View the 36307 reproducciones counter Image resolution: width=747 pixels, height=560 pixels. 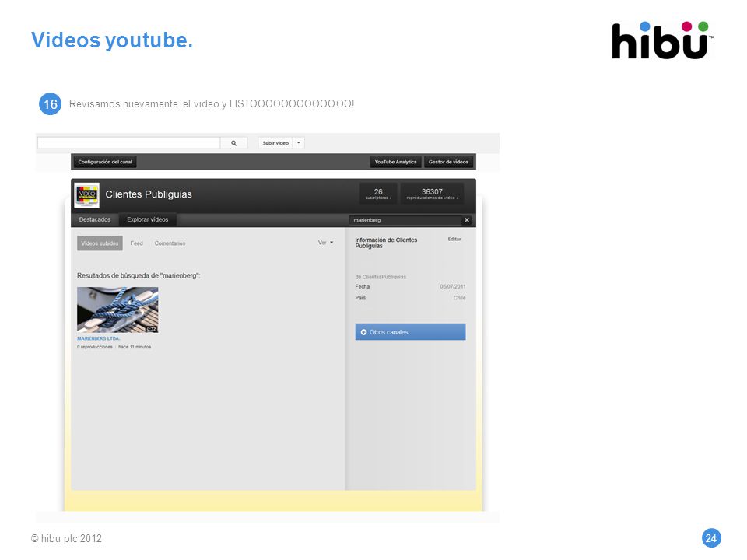click(x=432, y=194)
